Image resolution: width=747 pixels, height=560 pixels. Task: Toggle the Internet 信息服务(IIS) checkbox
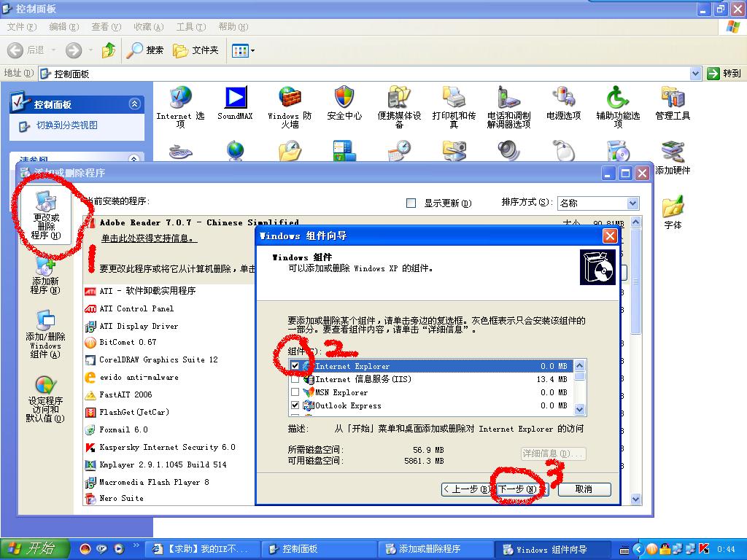(295, 379)
